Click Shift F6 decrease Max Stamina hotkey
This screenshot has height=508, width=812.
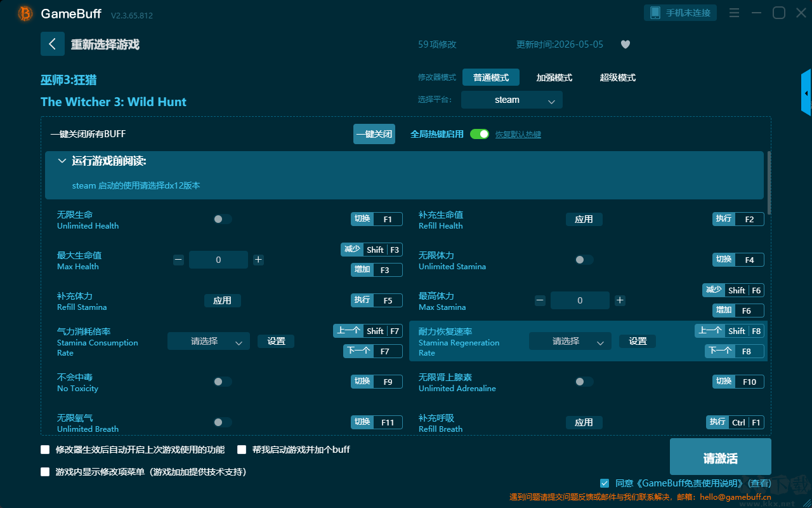(733, 290)
